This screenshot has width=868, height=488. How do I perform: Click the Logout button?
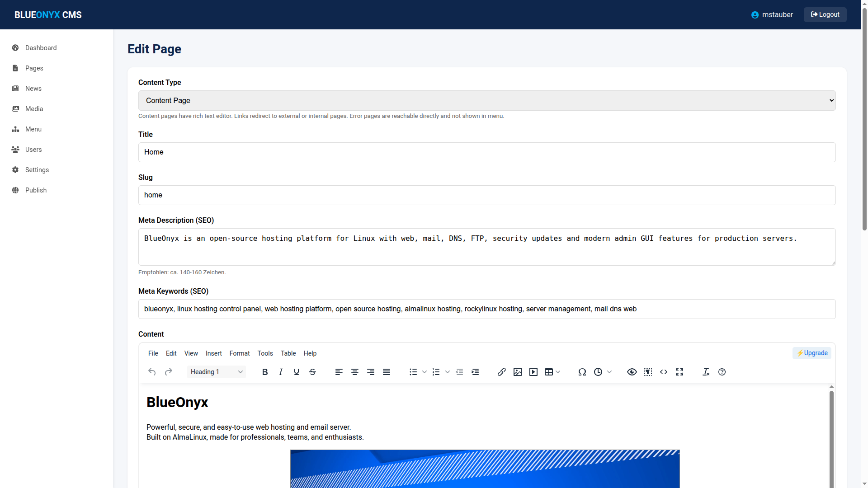click(825, 14)
